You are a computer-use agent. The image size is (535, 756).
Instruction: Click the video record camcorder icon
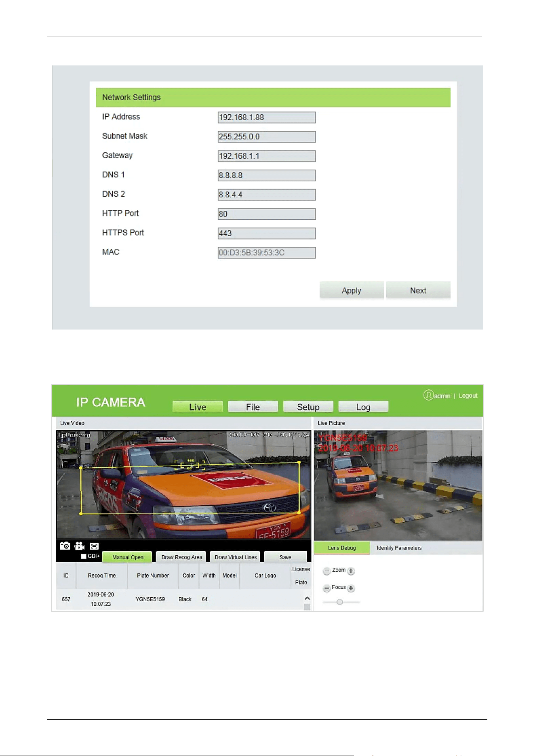(80, 546)
